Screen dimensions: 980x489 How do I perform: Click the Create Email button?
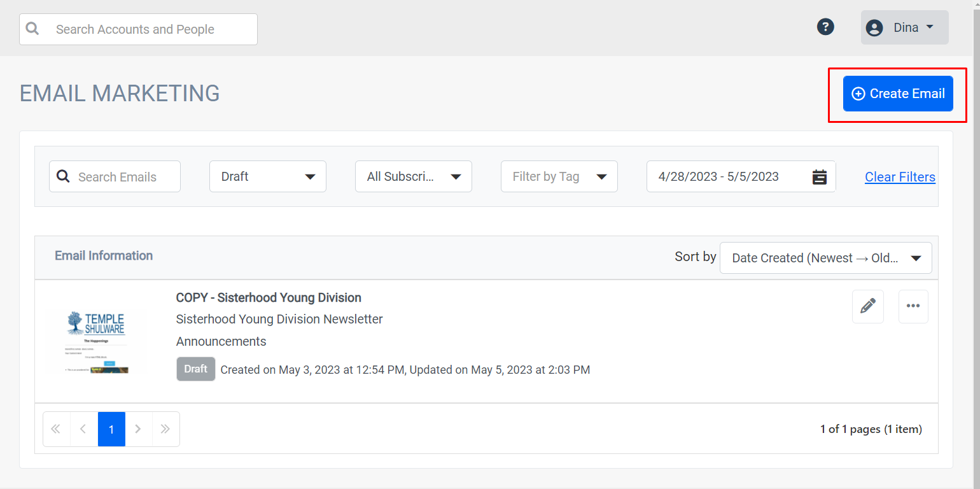point(898,93)
